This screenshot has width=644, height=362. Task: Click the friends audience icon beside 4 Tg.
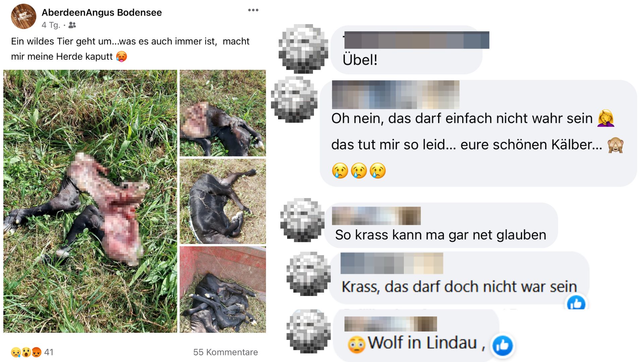tap(72, 25)
